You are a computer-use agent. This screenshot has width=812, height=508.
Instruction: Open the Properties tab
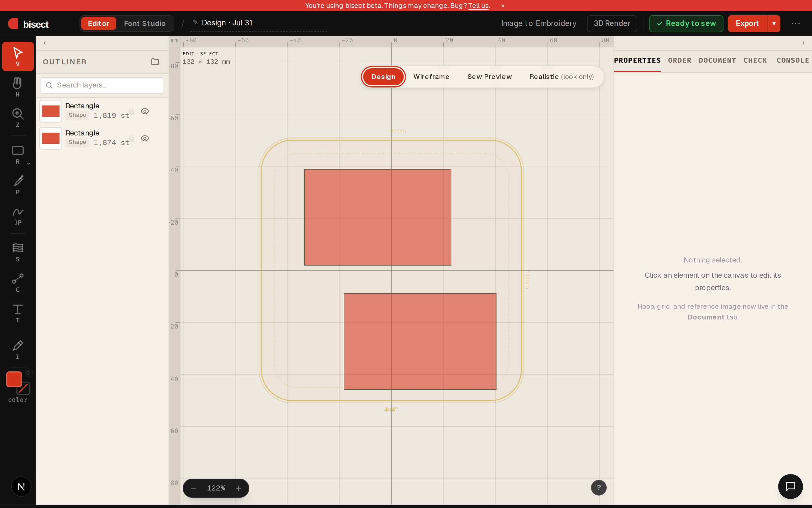[637, 60]
